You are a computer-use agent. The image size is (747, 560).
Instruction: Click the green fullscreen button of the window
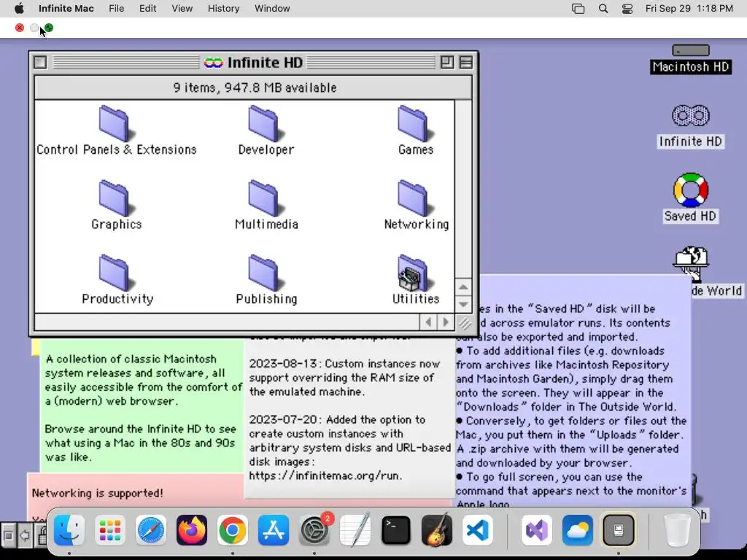tap(49, 28)
